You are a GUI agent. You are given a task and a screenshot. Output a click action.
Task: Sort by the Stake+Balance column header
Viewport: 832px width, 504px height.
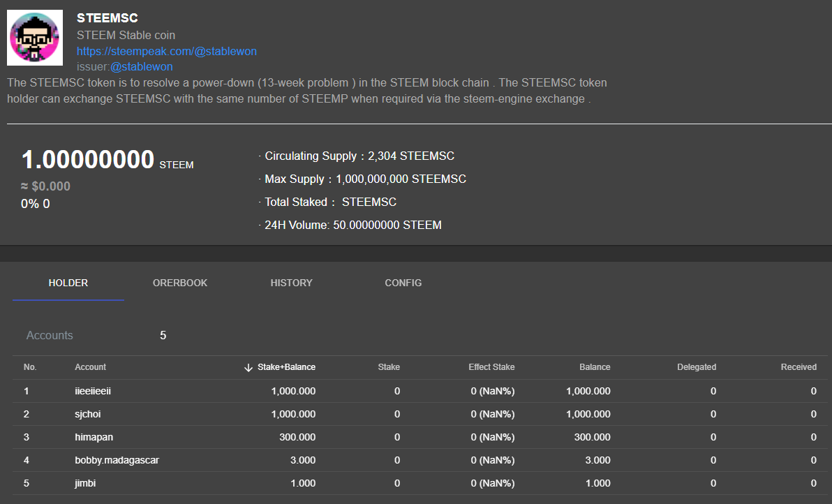[287, 367]
